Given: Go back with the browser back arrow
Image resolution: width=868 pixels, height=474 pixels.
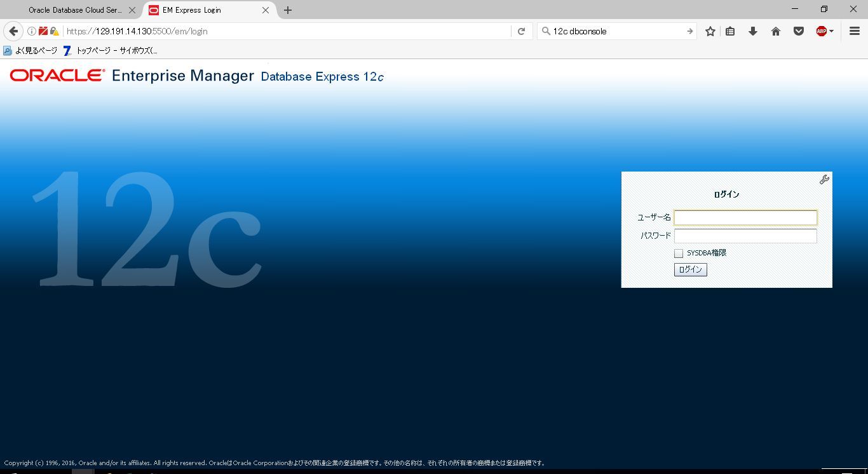Looking at the screenshot, I should 13,31.
